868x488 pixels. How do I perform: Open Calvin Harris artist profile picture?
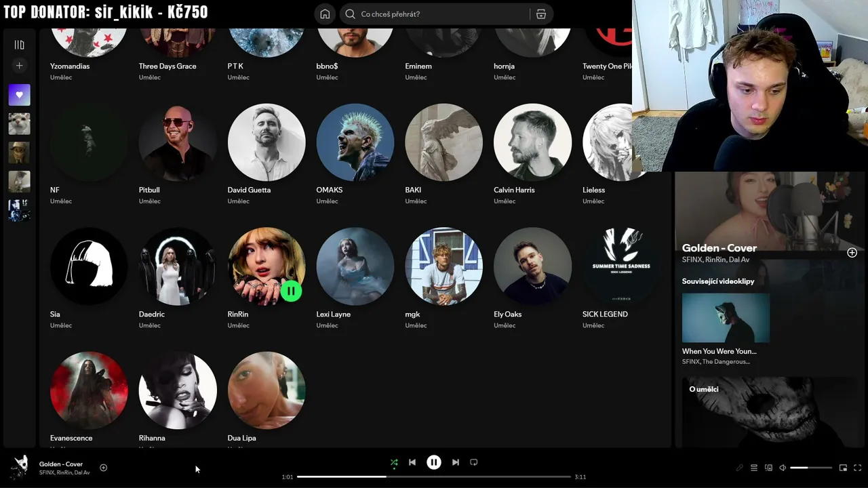533,142
